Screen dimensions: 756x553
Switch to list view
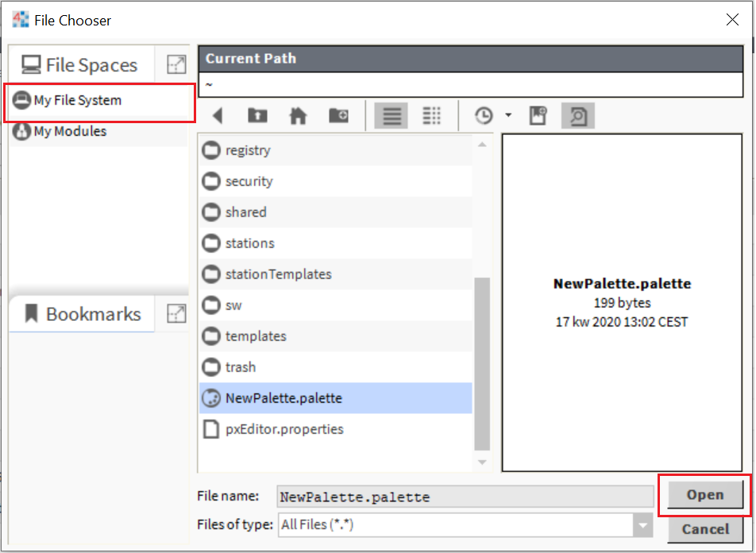[391, 116]
